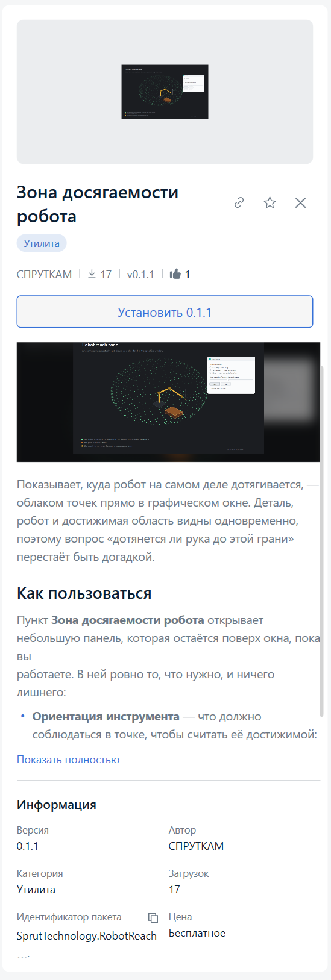
Task: Copy the package identifier with copy icon
Action: 153,918
